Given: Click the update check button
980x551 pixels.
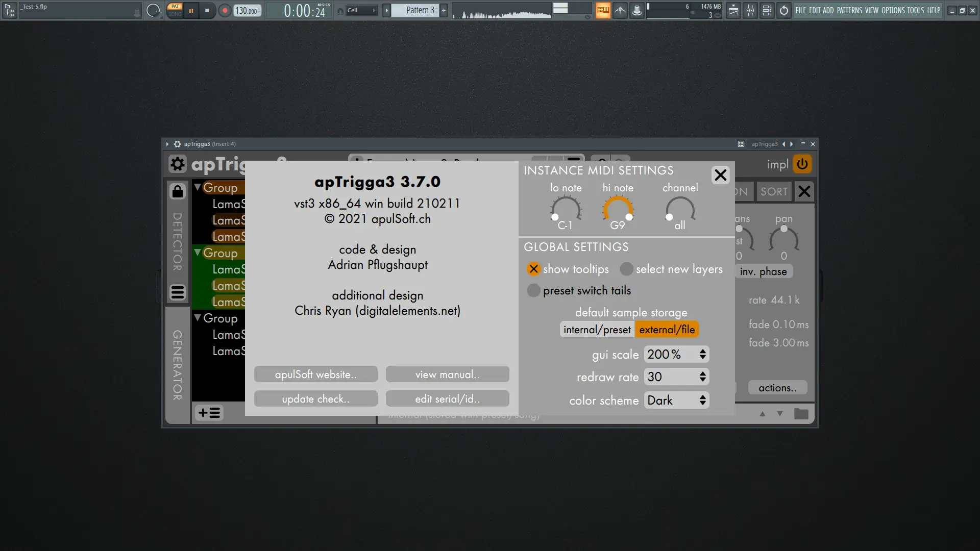Looking at the screenshot, I should coord(315,399).
